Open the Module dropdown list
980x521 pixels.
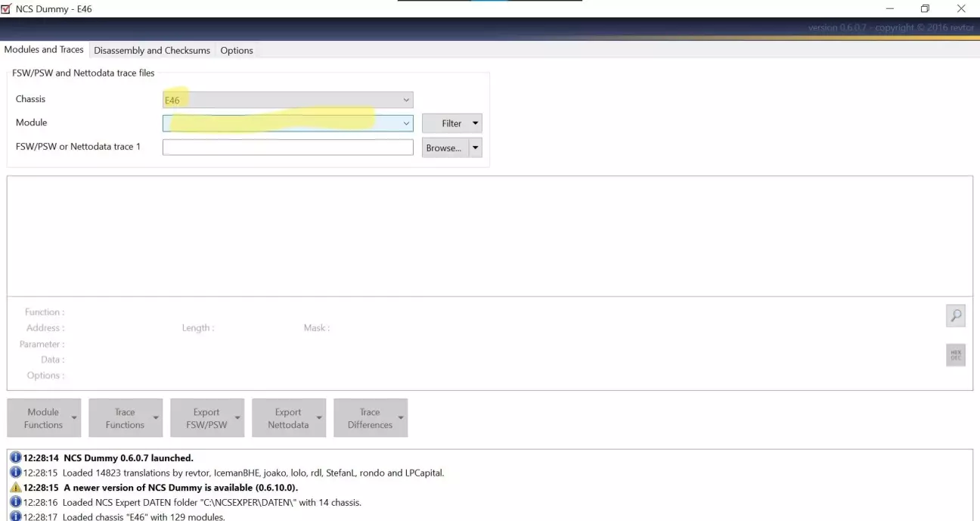[x=288, y=122]
